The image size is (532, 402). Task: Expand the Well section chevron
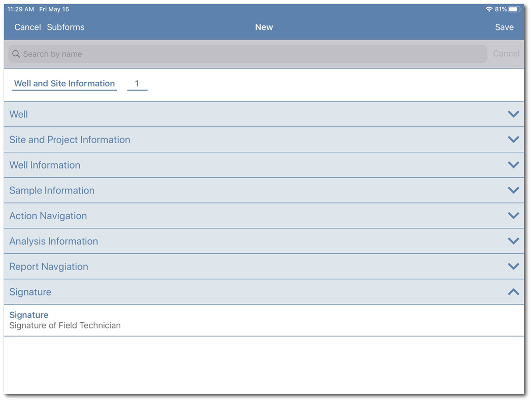513,114
